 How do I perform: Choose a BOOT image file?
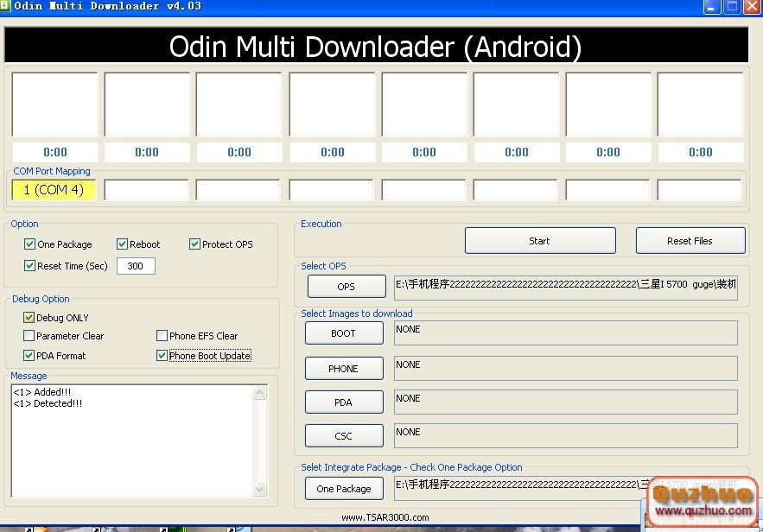pos(344,333)
